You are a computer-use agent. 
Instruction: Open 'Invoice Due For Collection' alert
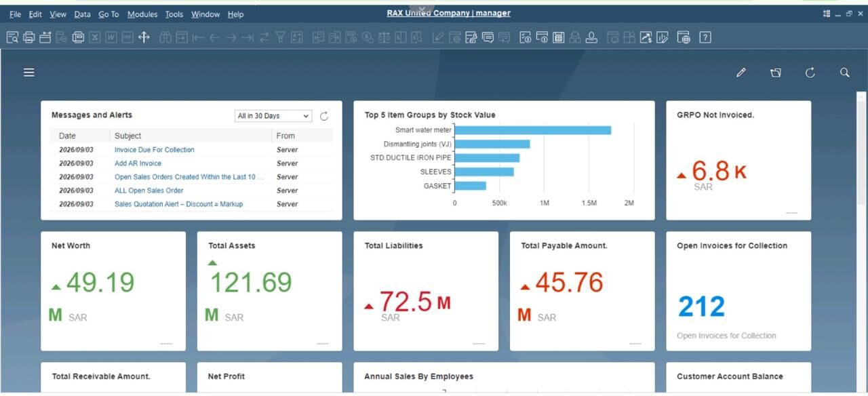point(155,150)
